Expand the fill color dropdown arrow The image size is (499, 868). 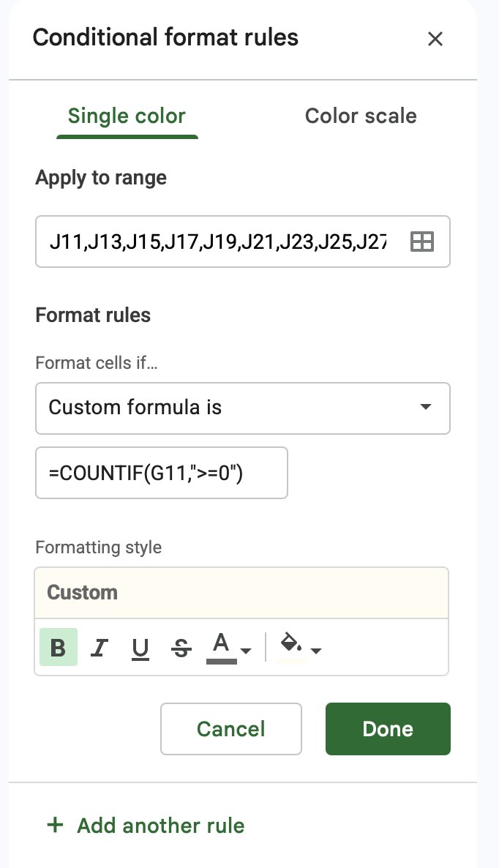pos(316,651)
